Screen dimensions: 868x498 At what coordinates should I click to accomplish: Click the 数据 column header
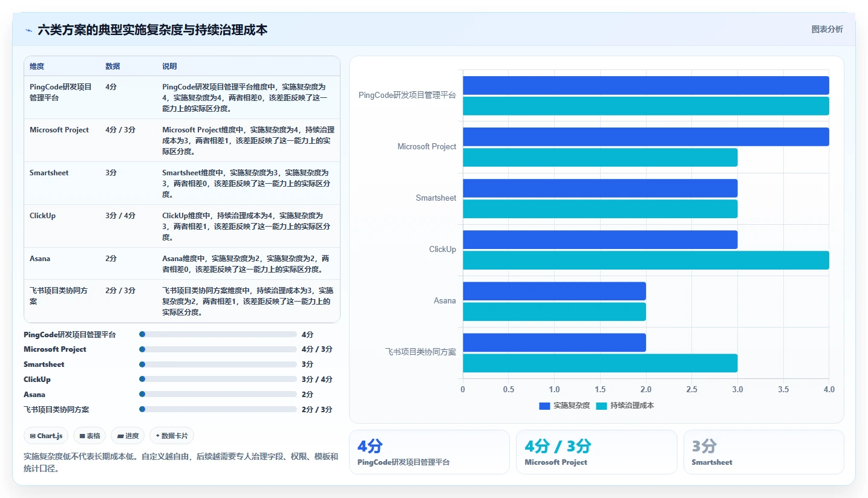pyautogui.click(x=113, y=66)
